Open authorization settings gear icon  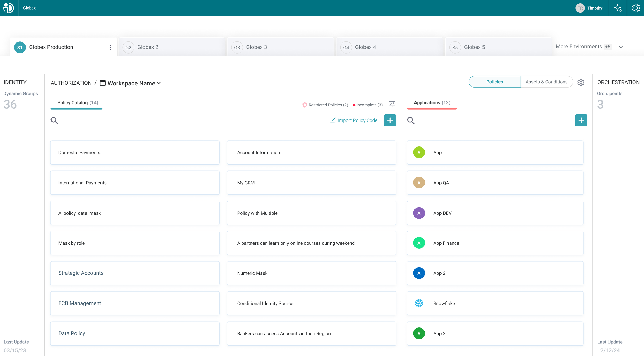pyautogui.click(x=581, y=82)
